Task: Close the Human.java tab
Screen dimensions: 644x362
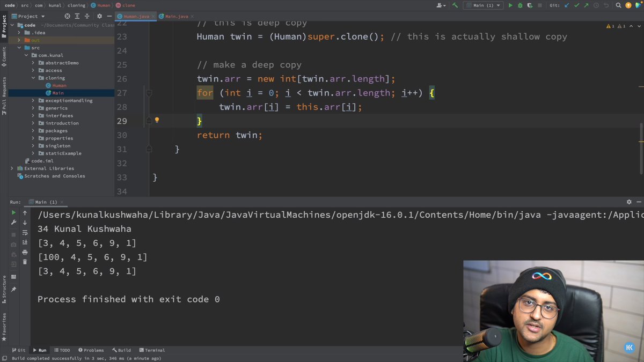Action: pos(154,17)
